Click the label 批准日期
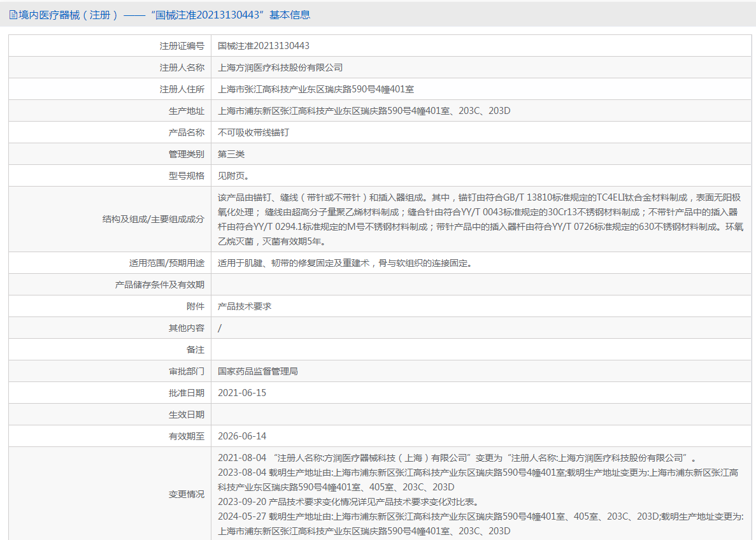 tap(187, 394)
